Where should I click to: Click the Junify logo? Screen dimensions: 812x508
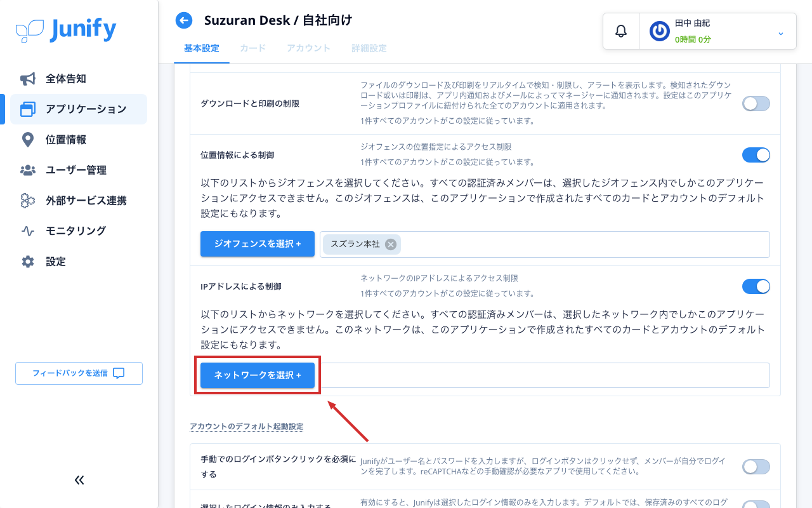point(66,30)
